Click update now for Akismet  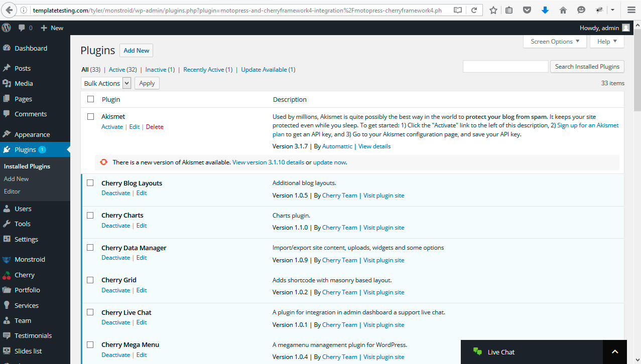(x=329, y=162)
